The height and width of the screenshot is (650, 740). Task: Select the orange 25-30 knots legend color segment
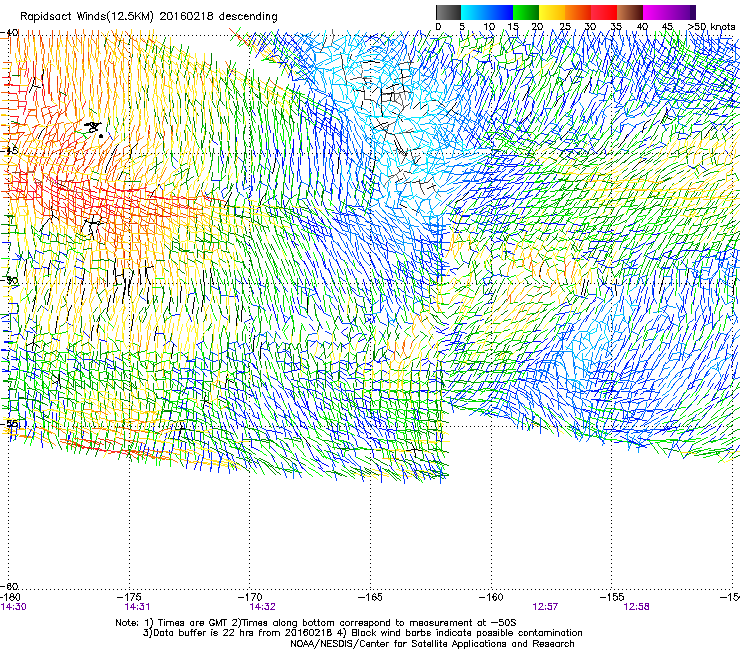click(x=578, y=12)
